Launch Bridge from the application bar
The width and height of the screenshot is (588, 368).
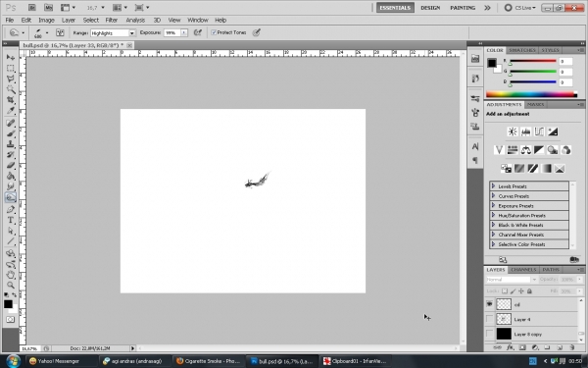coord(32,8)
